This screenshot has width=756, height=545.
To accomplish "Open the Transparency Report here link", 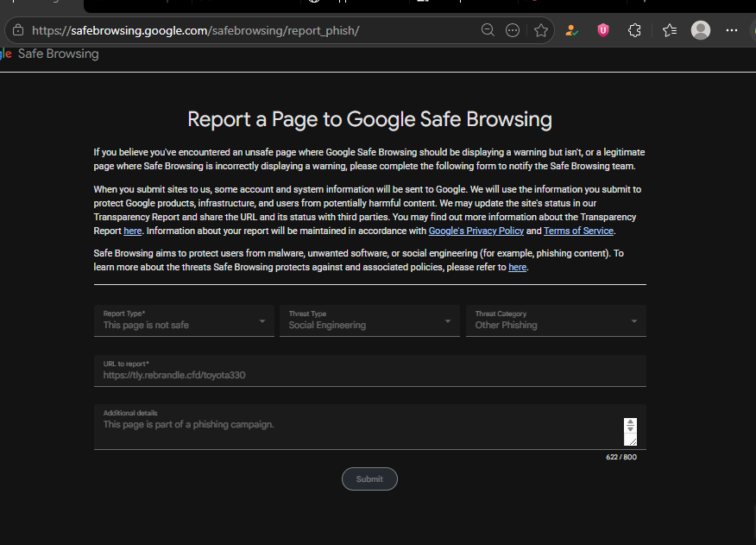I will pyautogui.click(x=133, y=231).
